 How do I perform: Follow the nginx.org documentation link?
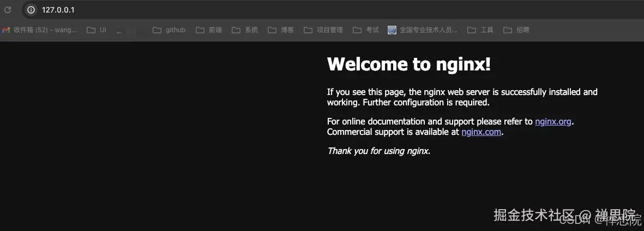point(553,122)
